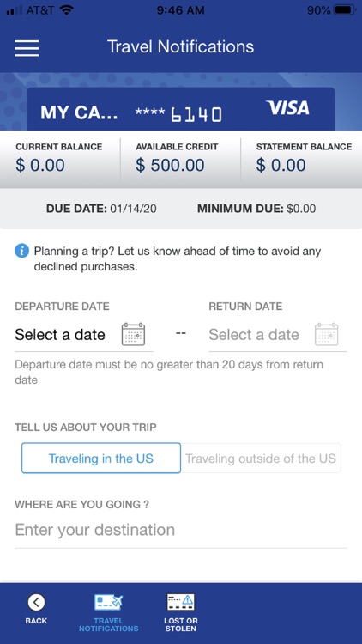Tap the Current Balance amount
This screenshot has width=362, height=644.
click(40, 165)
